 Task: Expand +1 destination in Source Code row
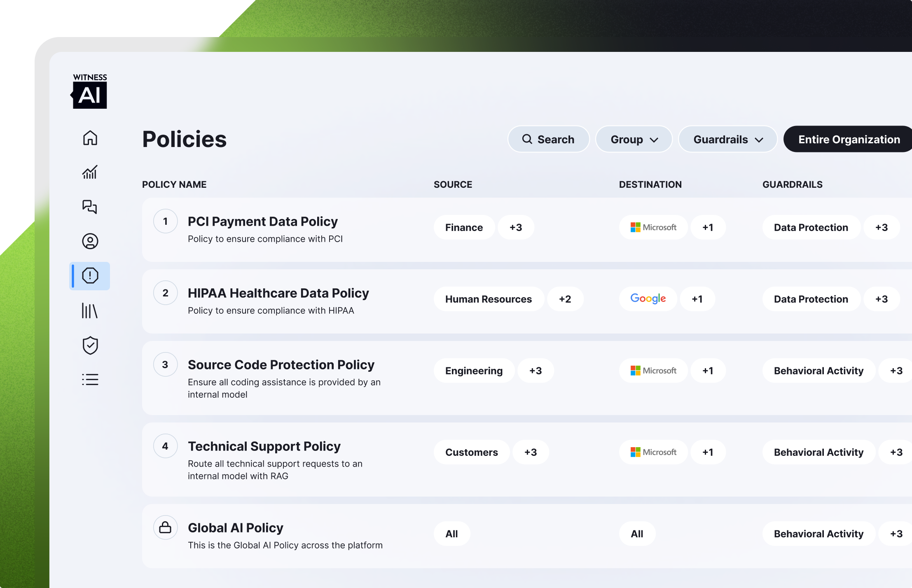click(708, 371)
